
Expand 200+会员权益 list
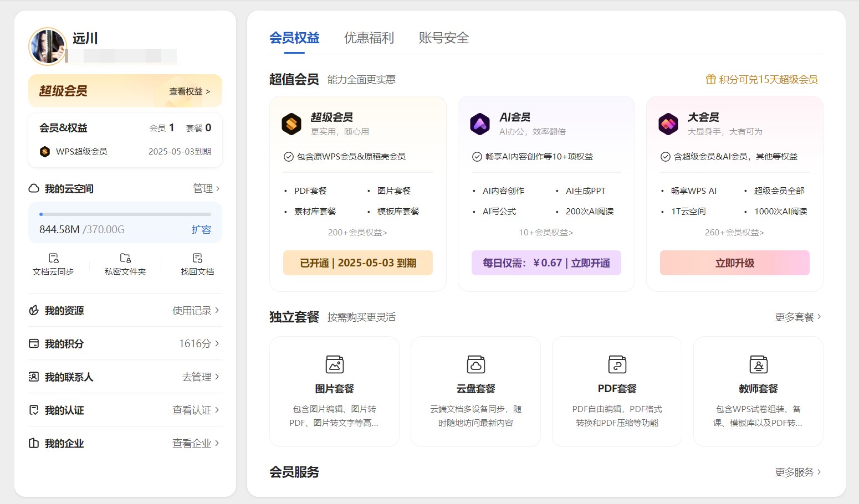coord(357,233)
